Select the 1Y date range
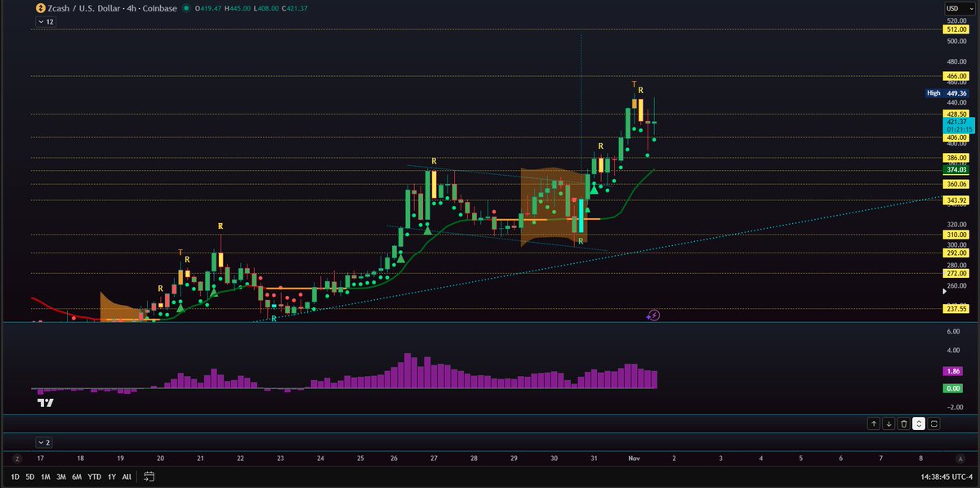The height and width of the screenshot is (488, 980). pyautogui.click(x=111, y=476)
